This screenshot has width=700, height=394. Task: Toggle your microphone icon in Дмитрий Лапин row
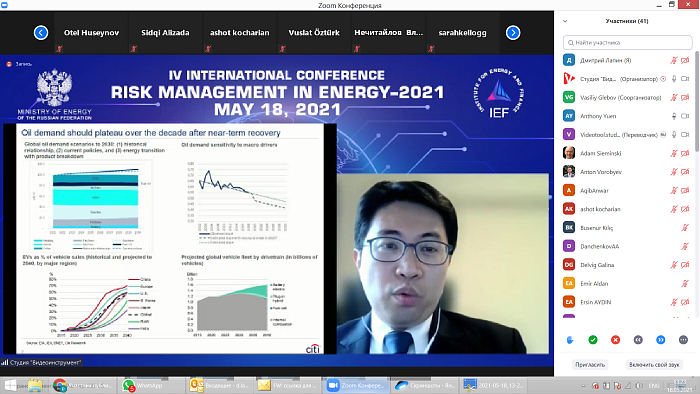coord(674,60)
